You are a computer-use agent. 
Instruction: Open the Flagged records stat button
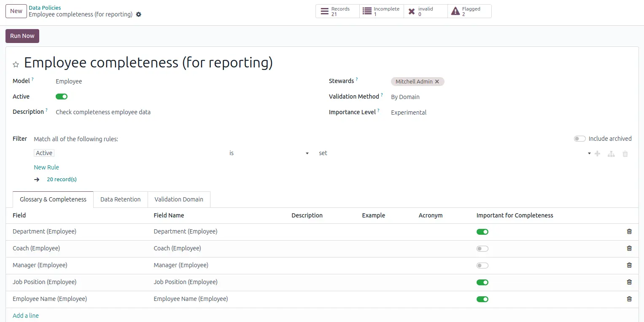(x=469, y=11)
